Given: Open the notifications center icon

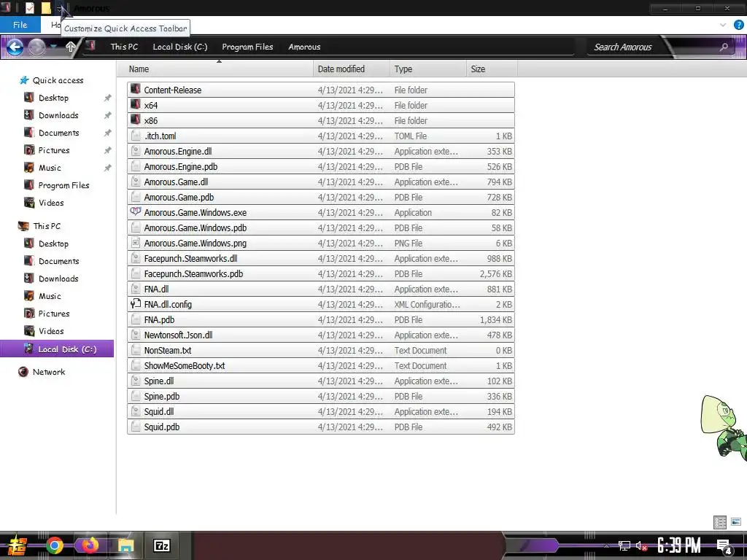Looking at the screenshot, I should [x=724, y=546].
